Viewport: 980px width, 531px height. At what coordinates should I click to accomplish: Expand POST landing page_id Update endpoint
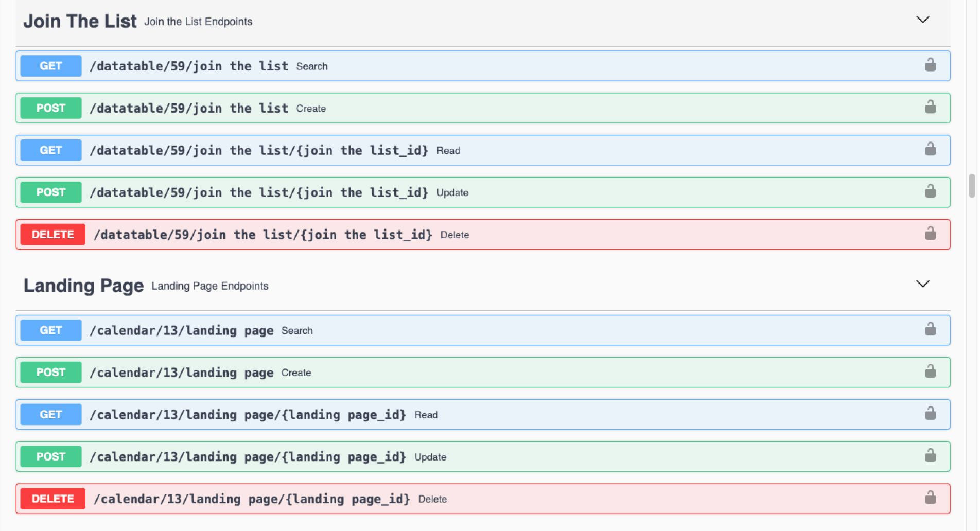(x=483, y=457)
